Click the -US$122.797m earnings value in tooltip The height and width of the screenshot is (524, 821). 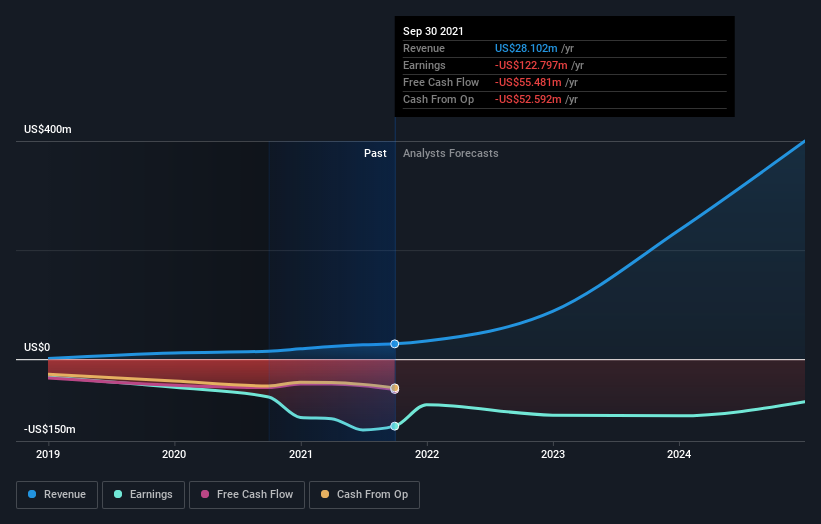[531, 65]
